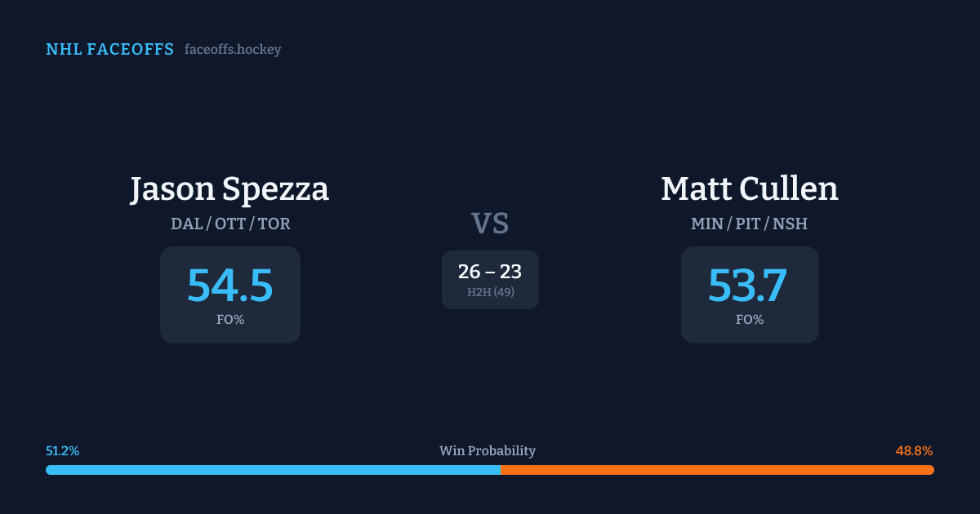Image resolution: width=980 pixels, height=514 pixels.
Task: Click the 53.7 faceoff percentage value
Action: [747, 286]
